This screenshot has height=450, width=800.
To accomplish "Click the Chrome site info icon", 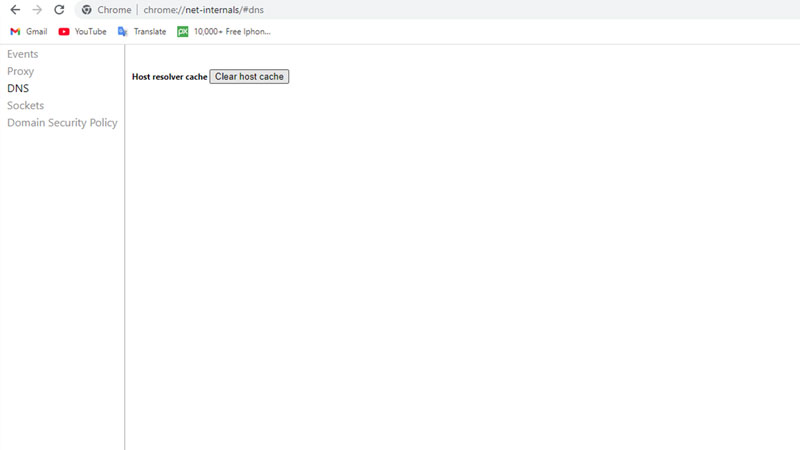I will (87, 10).
